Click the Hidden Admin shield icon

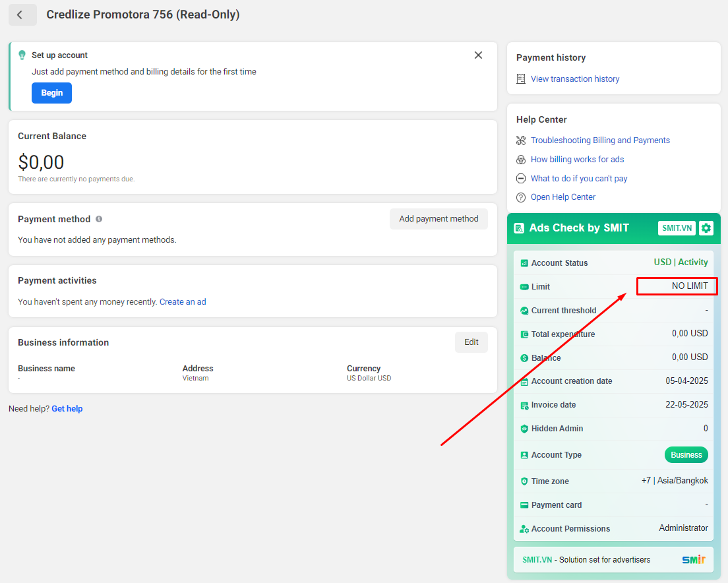[x=524, y=429]
